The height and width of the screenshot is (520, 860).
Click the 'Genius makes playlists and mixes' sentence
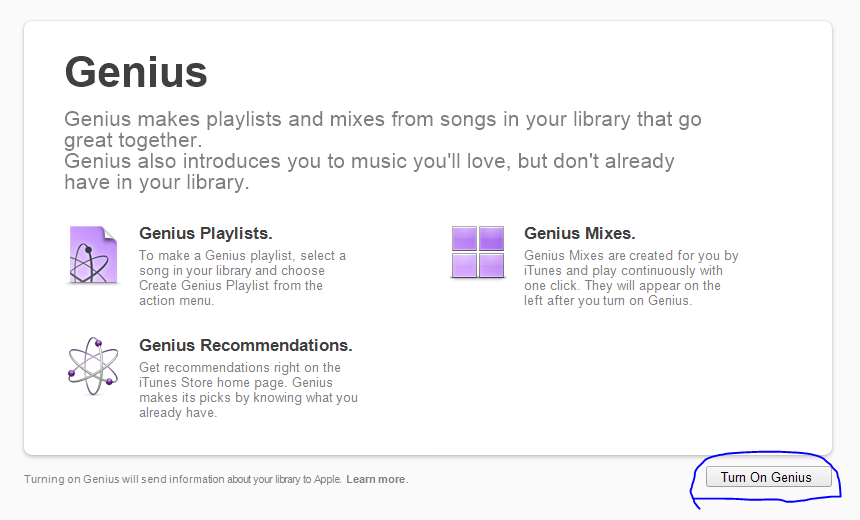383,129
